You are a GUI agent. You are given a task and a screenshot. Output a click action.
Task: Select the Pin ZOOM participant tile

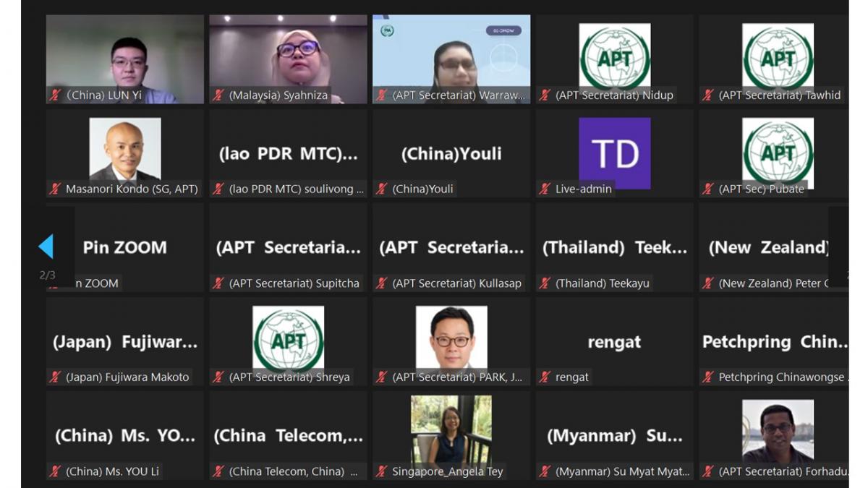(x=125, y=247)
